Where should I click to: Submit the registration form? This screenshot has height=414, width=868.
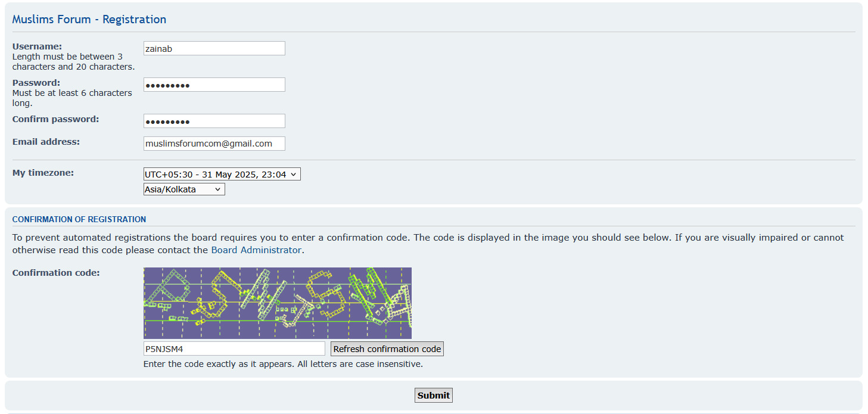[433, 396]
